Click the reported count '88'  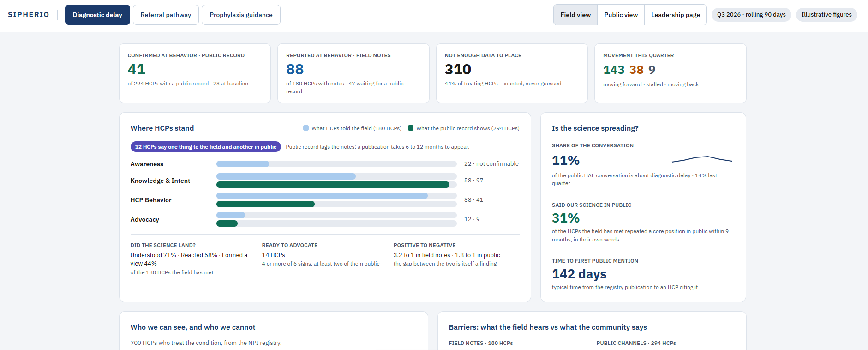[295, 69]
